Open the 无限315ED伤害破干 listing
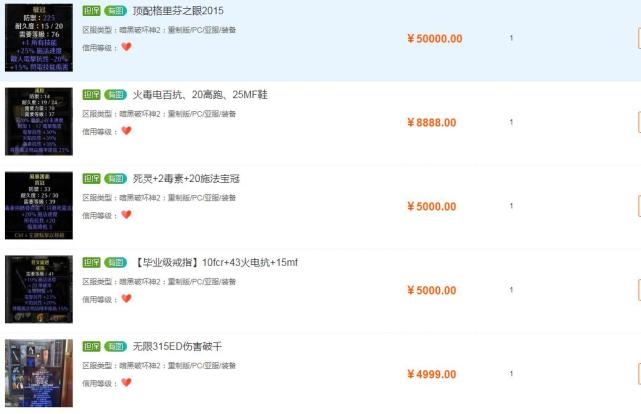 (x=177, y=347)
